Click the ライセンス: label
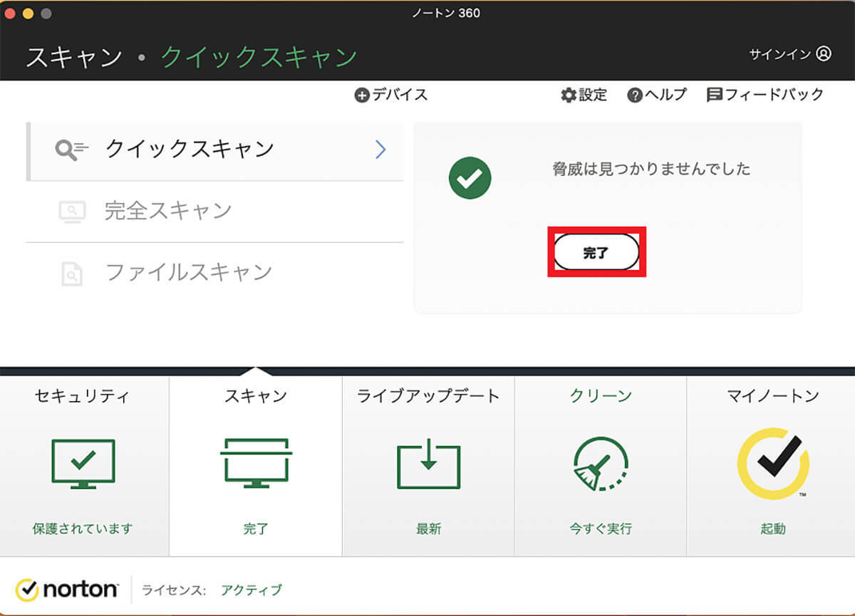This screenshot has width=855, height=616. 174,590
